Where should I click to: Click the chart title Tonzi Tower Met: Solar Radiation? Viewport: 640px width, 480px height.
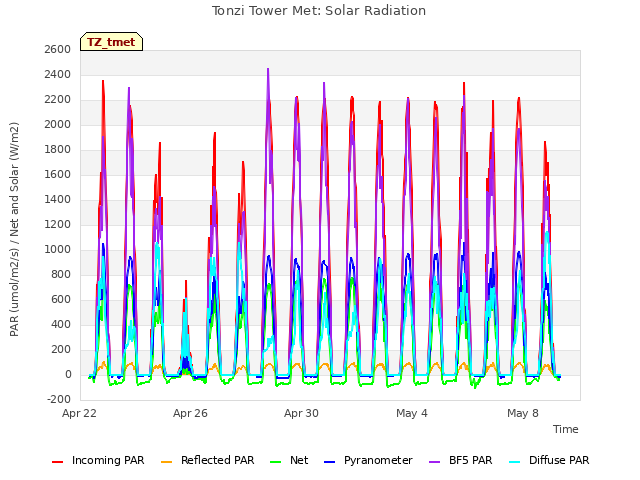click(x=319, y=11)
